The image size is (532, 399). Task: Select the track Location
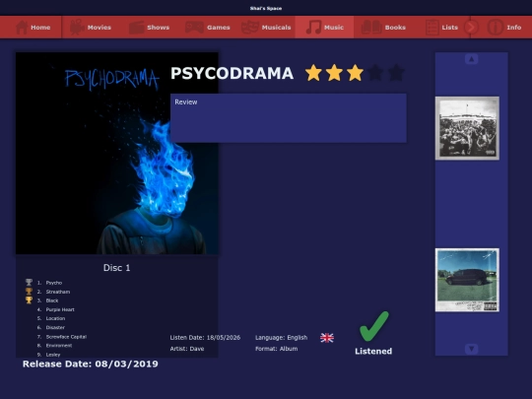(55, 318)
